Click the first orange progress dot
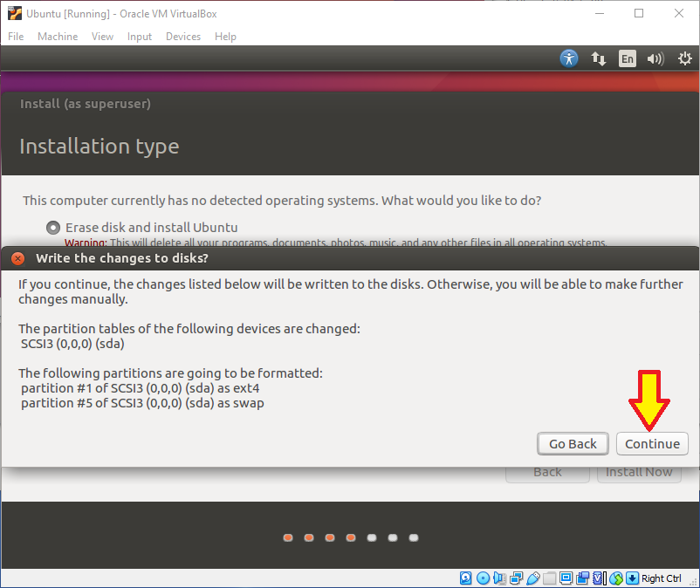 coord(288,537)
